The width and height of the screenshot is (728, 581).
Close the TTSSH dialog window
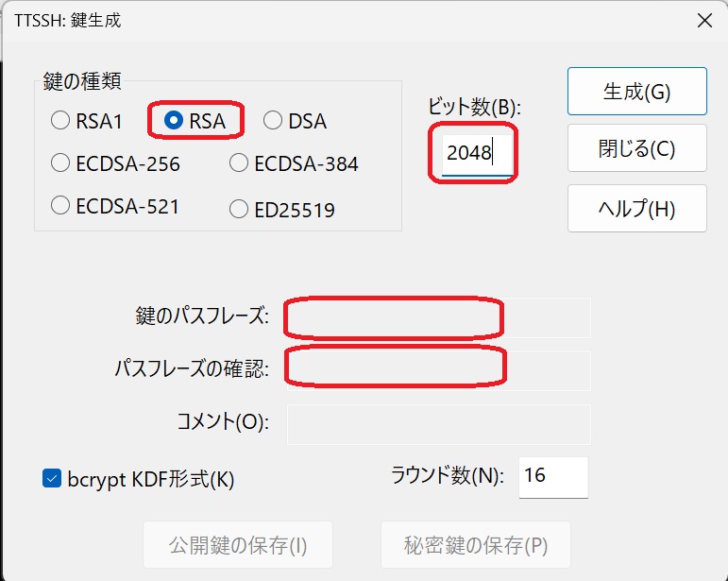point(703,19)
